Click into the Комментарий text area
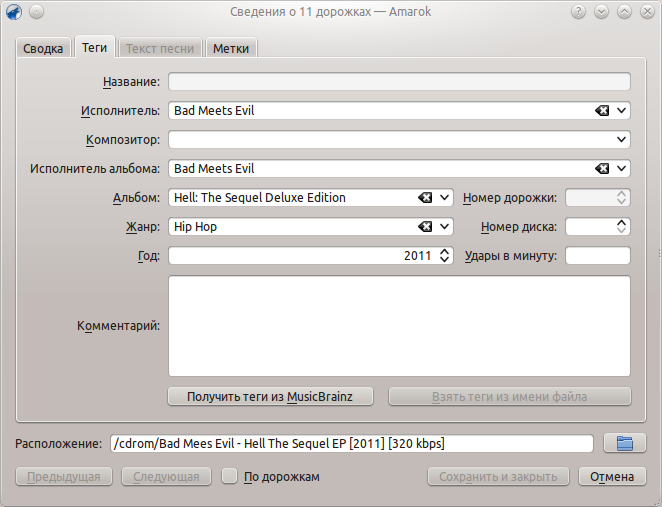This screenshot has height=507, width=662. 399,326
